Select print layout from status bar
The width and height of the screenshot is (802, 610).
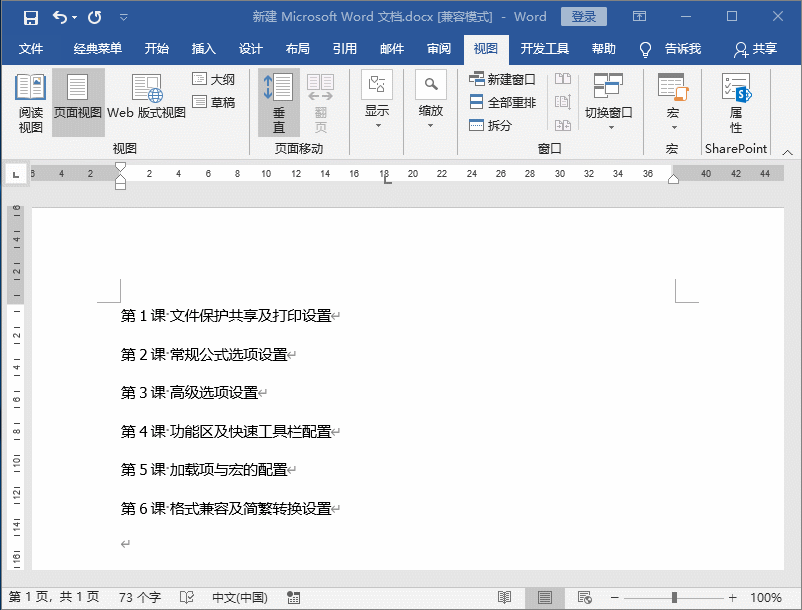[x=545, y=597]
